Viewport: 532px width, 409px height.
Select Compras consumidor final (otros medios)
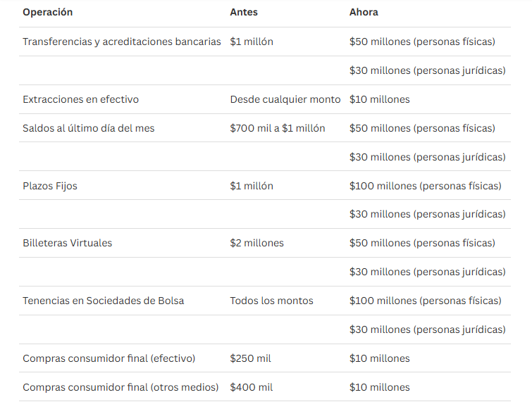coord(120,387)
